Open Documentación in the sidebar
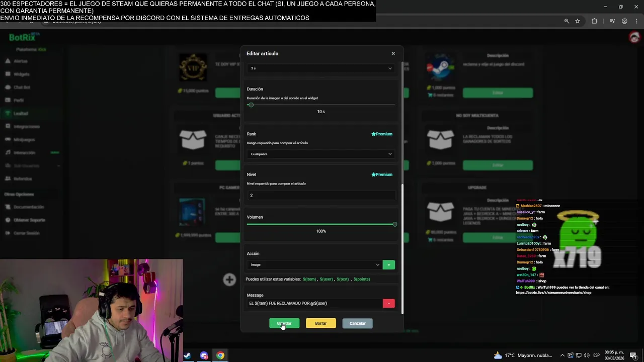 click(29, 207)
